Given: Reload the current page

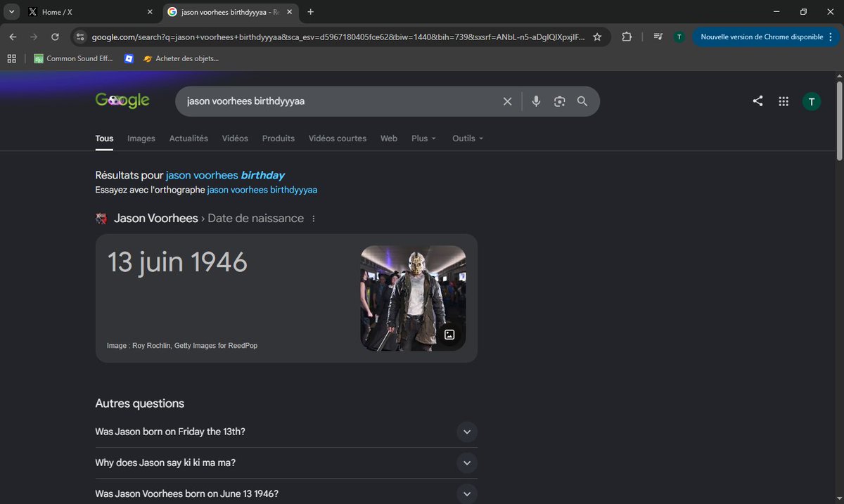Looking at the screenshot, I should [x=55, y=37].
